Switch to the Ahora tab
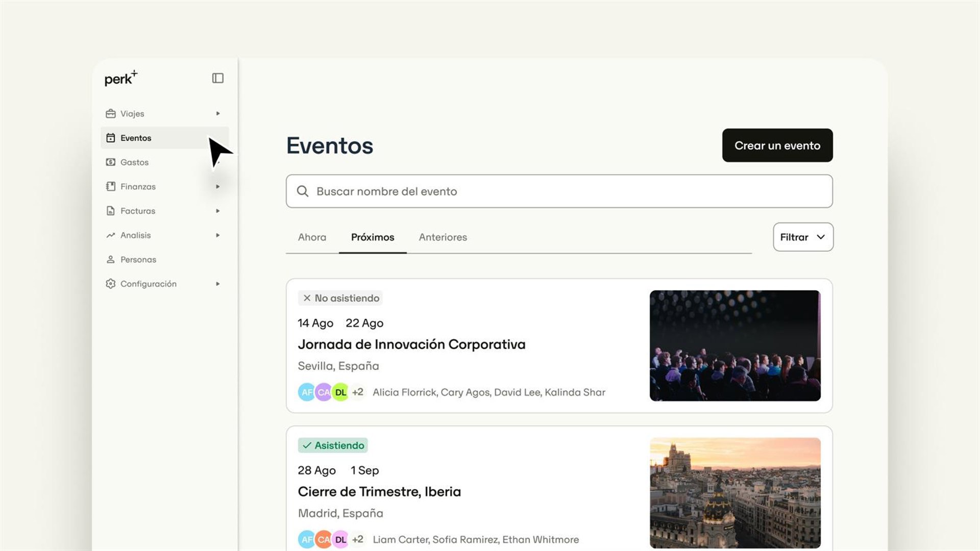 [312, 237]
